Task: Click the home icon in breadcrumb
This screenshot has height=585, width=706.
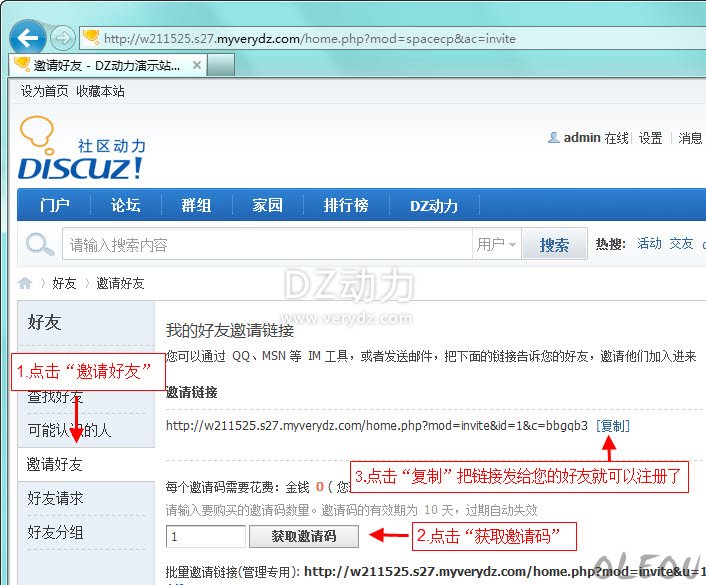Action: point(25,283)
